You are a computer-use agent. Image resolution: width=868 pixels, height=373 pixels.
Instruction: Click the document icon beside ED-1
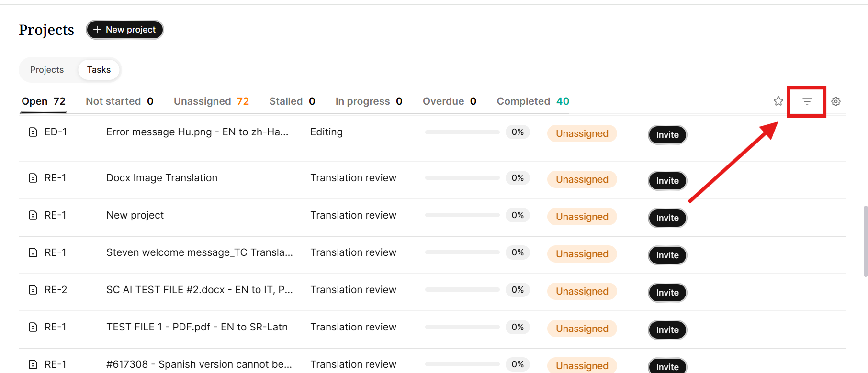point(33,132)
